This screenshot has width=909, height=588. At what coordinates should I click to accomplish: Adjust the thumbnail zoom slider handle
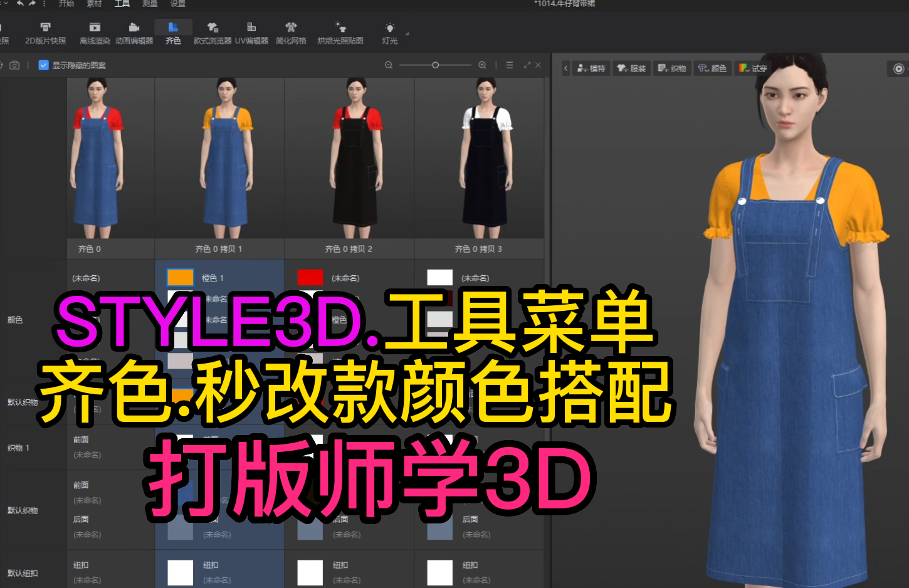click(x=435, y=65)
